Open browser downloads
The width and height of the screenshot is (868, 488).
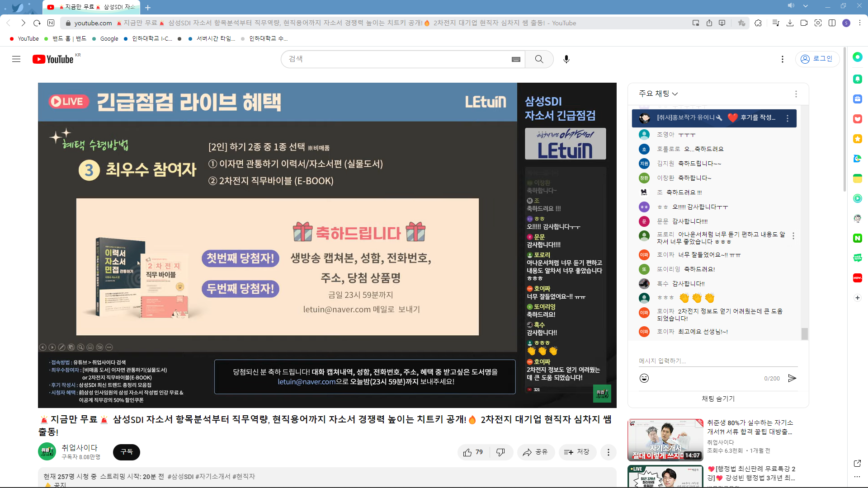pos(790,23)
